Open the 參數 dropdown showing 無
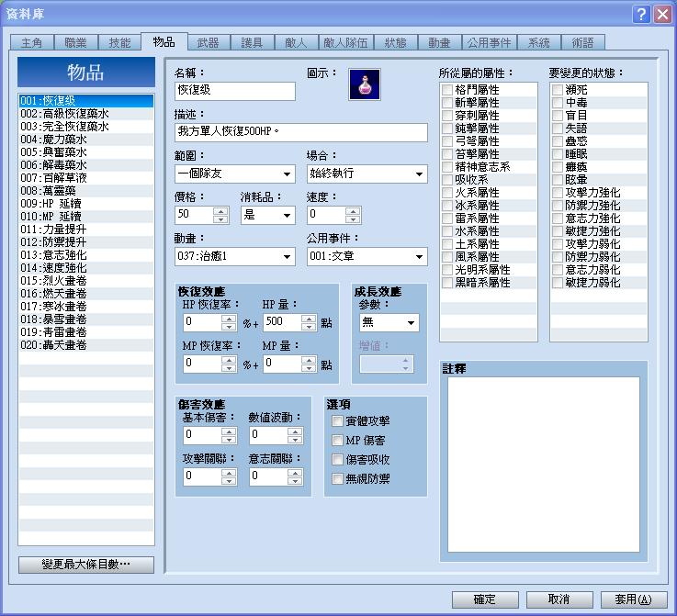Screen dimensions: 677x616 (x=389, y=322)
